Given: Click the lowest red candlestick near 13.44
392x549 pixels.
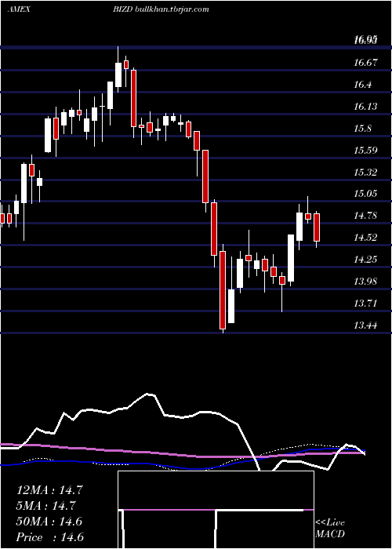Looking at the screenshot, I should (x=223, y=289).
